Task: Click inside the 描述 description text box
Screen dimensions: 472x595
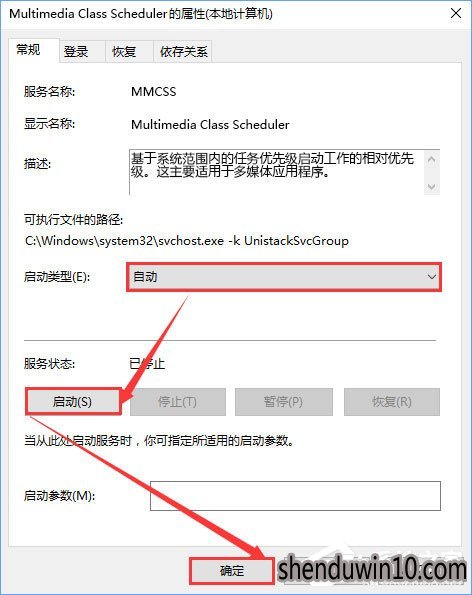Action: click(277, 172)
